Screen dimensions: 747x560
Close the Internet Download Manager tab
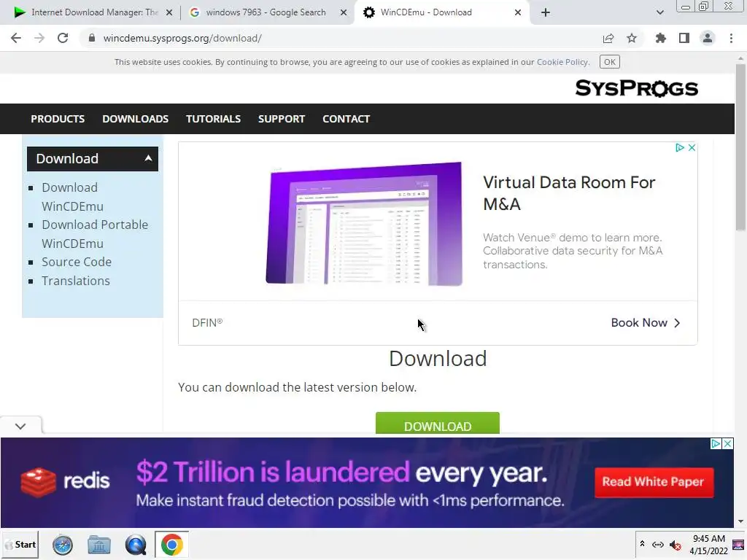pyautogui.click(x=169, y=12)
